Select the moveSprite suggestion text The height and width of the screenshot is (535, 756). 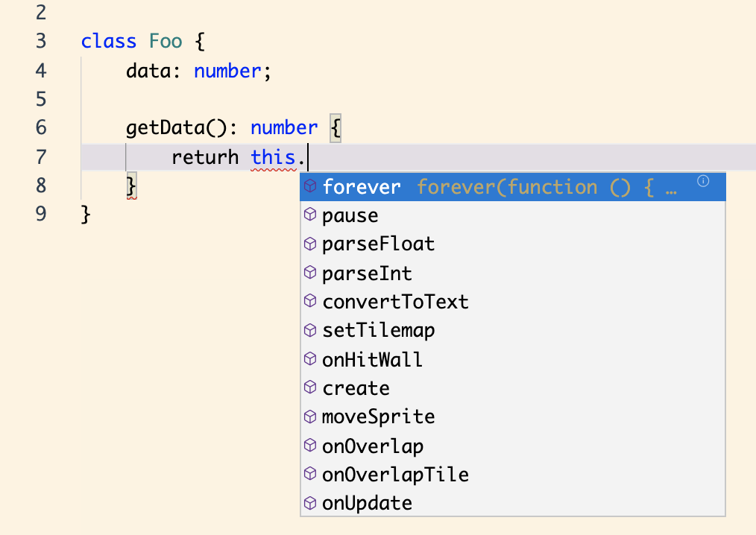377,417
